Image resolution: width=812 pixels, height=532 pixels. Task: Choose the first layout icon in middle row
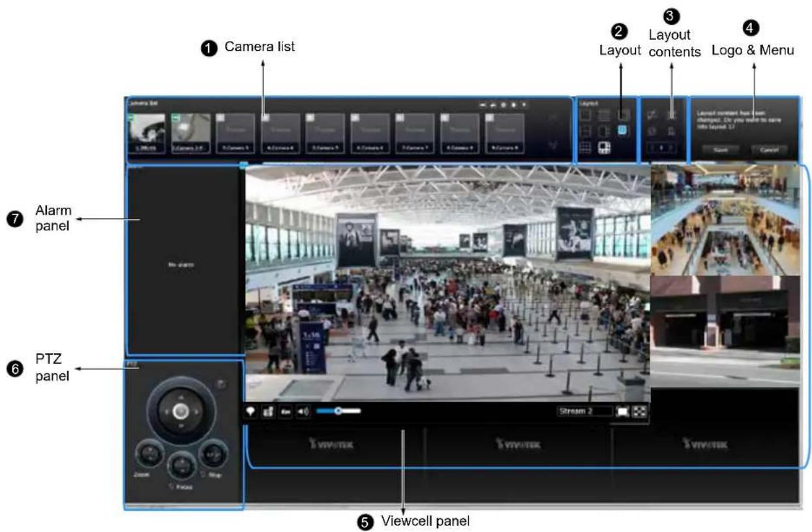tap(585, 131)
